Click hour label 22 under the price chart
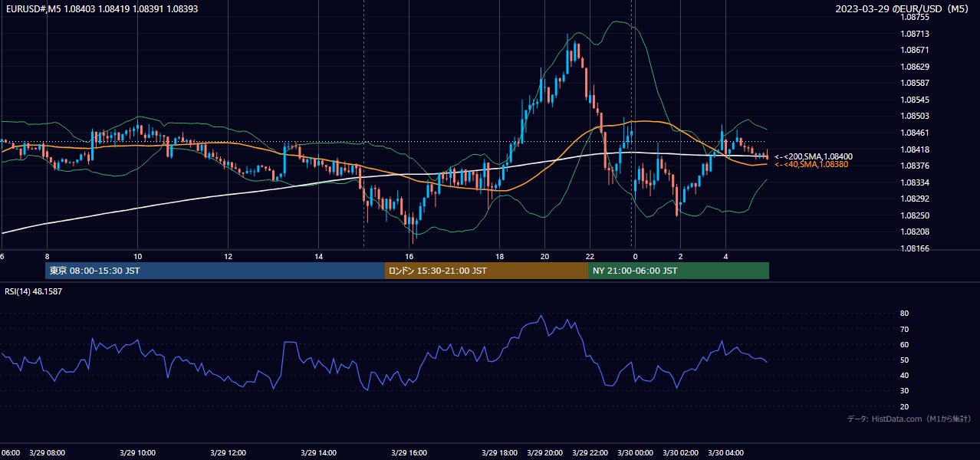The height and width of the screenshot is (460, 980). pos(590,256)
